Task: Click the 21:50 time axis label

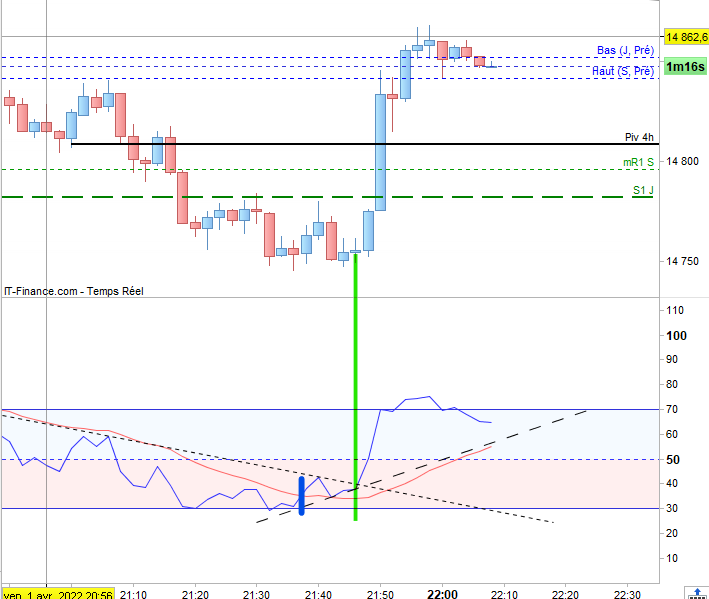Action: 380,594
